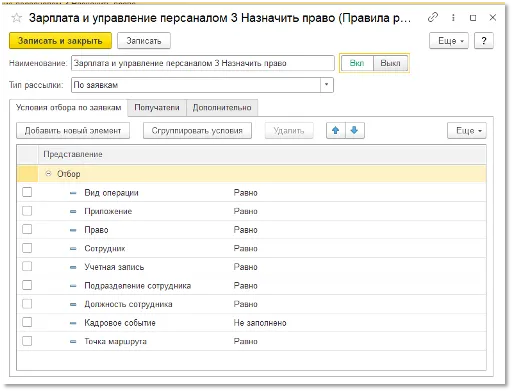Viewport: 513px width, 392px height.
Task: Open the vertical dots window menu
Action: coord(453,17)
